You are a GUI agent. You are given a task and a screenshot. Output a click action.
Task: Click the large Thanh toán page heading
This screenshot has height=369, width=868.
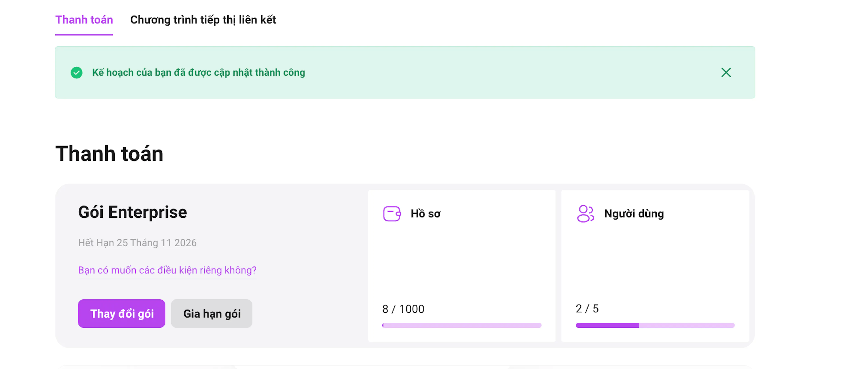(x=109, y=154)
